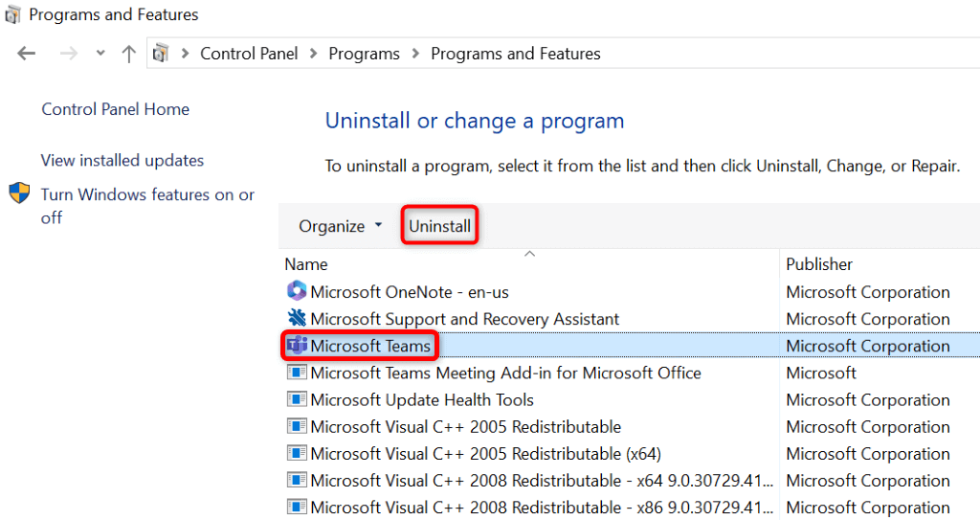Viewport: 980px width, 520px height.
Task: Click the Back navigation arrow
Action: tap(26, 54)
